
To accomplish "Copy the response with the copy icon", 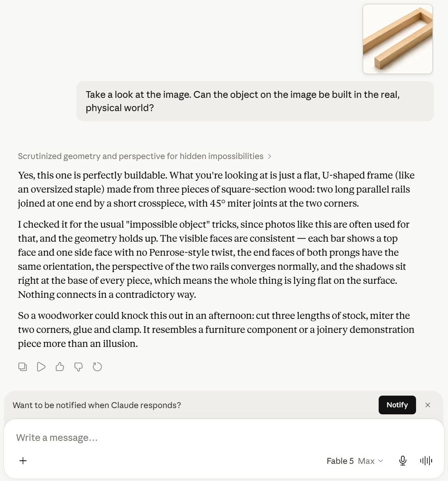I will [x=23, y=367].
